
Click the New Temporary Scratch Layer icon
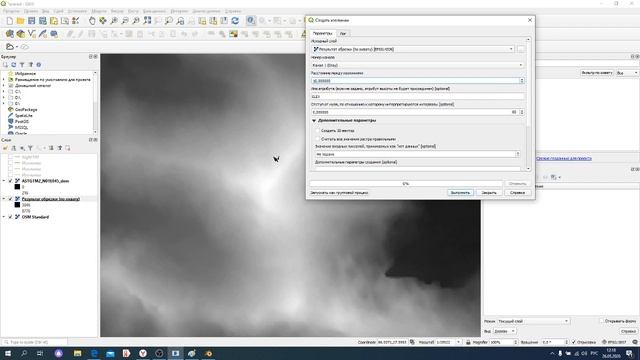pos(53,34)
